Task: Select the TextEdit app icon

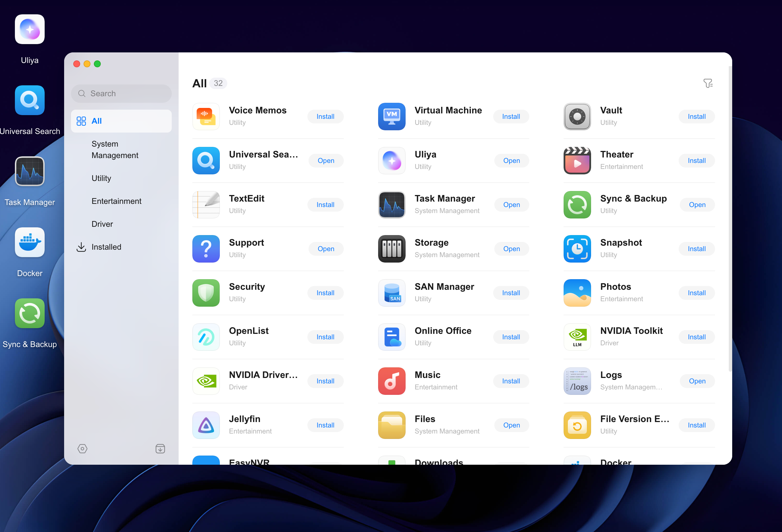Action: click(x=206, y=205)
